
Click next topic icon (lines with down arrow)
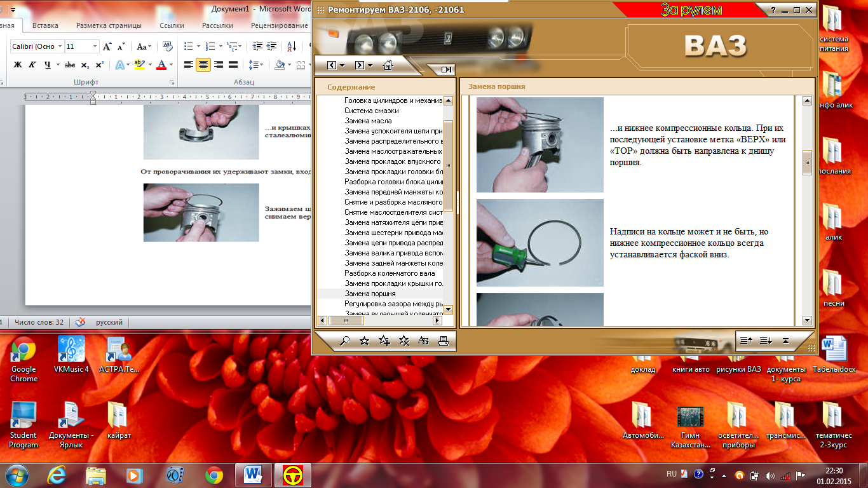[766, 341]
